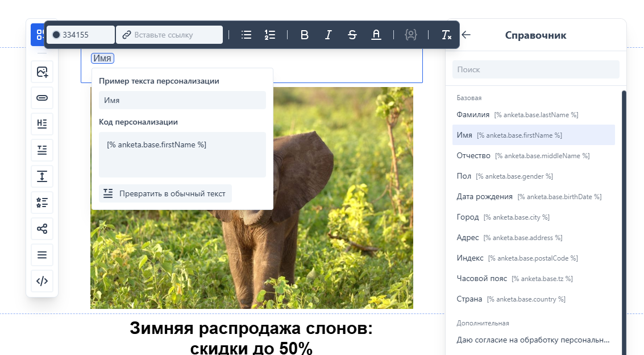Click the personalization code text area
The image size is (644, 355).
(x=182, y=155)
